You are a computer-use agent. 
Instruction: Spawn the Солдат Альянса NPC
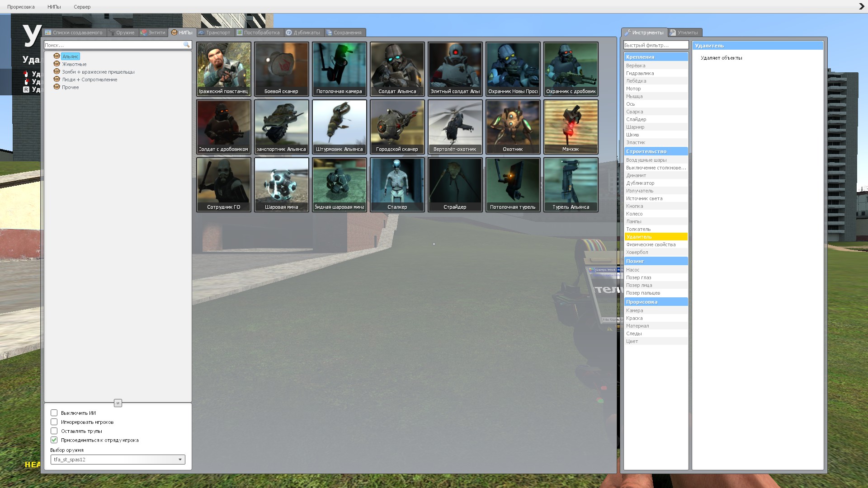coord(397,69)
